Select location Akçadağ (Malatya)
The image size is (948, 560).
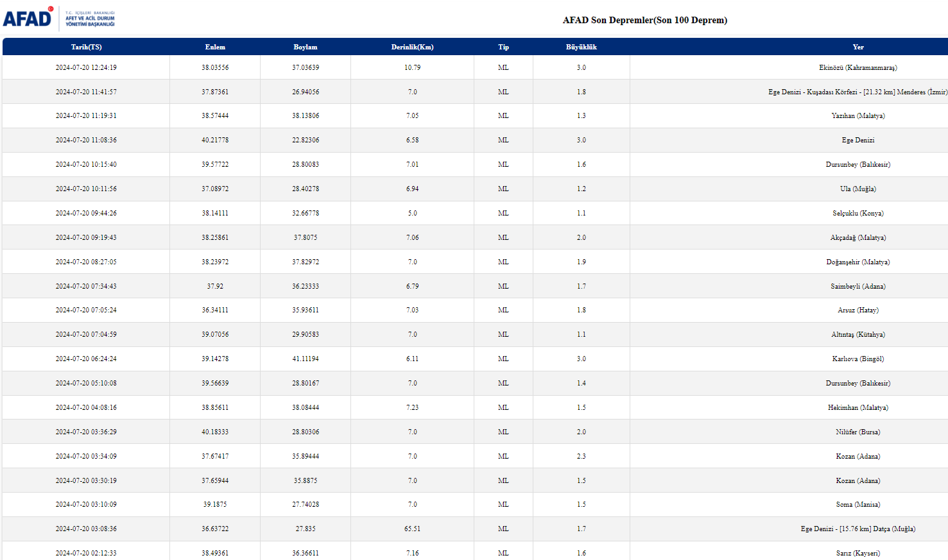coord(858,237)
